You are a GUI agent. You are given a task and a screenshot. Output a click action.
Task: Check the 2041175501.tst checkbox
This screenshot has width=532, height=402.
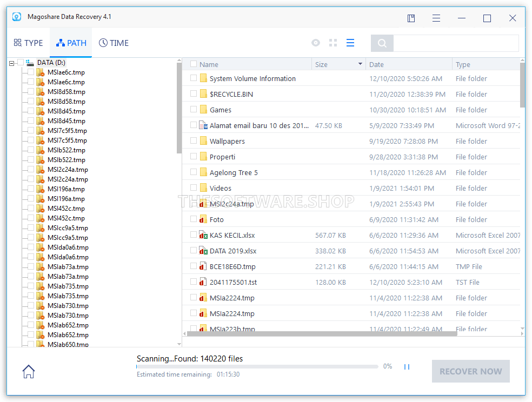click(194, 282)
